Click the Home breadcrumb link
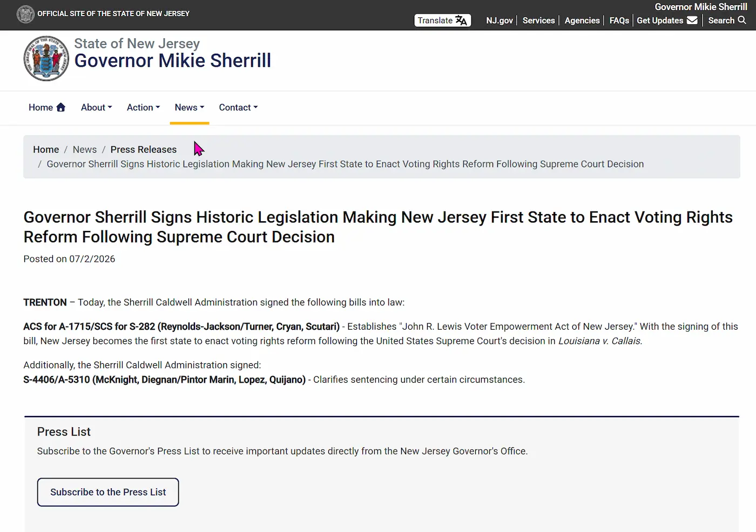 [x=46, y=149]
